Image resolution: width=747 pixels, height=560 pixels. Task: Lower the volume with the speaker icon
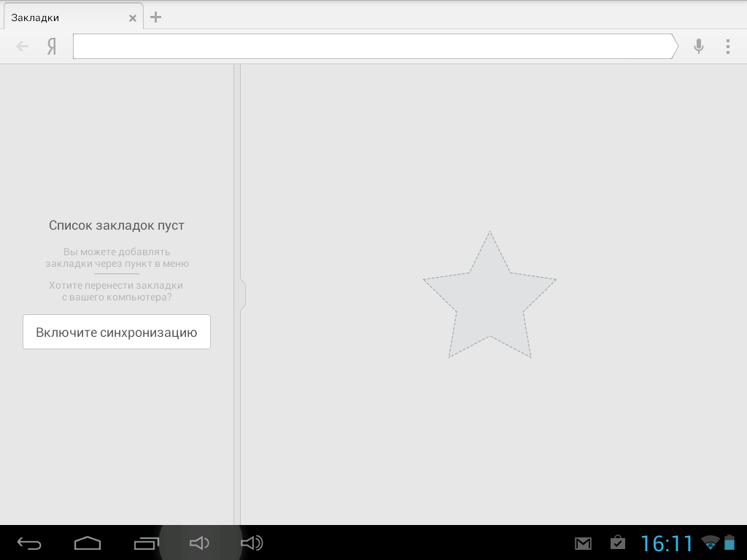click(199, 542)
